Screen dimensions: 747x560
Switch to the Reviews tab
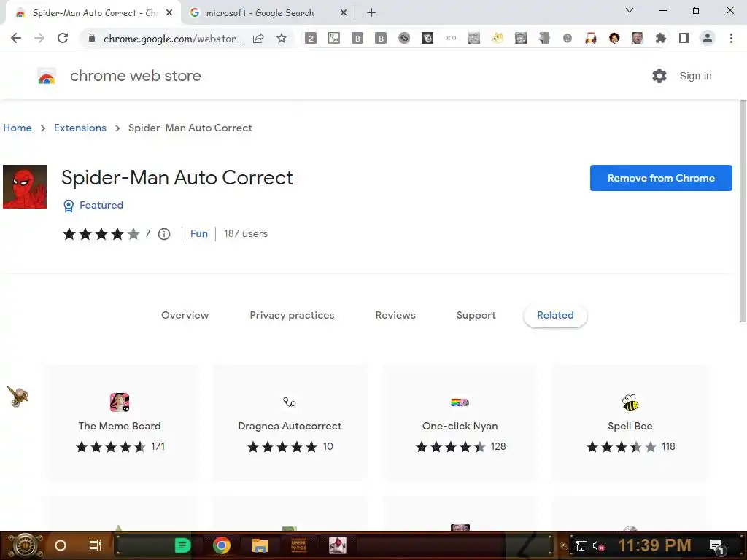click(395, 315)
